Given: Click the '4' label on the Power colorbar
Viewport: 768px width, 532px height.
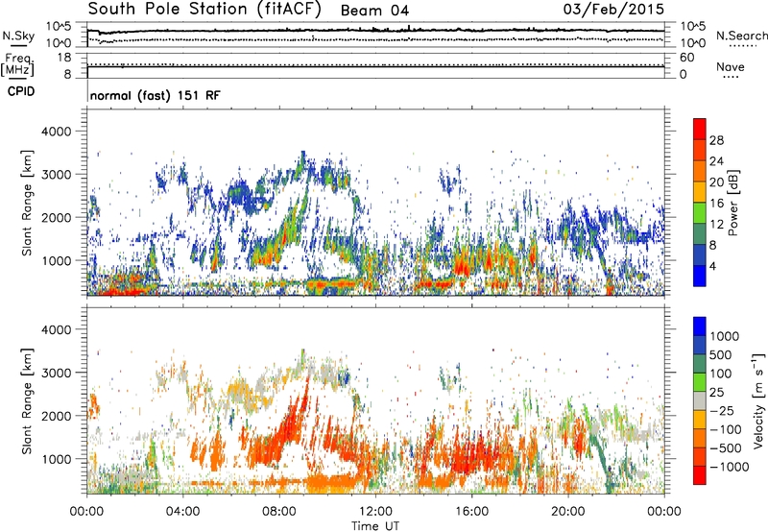Looking at the screenshot, I should click(712, 266).
